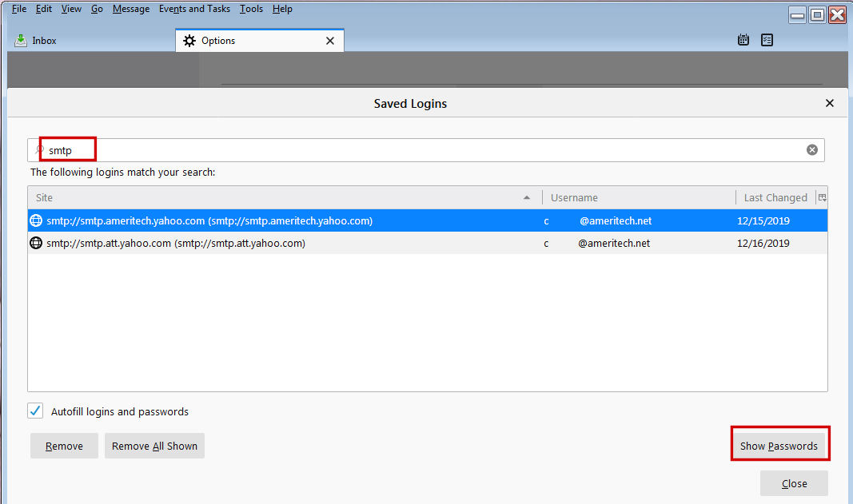Close the Options tab
Viewport: 853px width, 504px height.
[329, 41]
